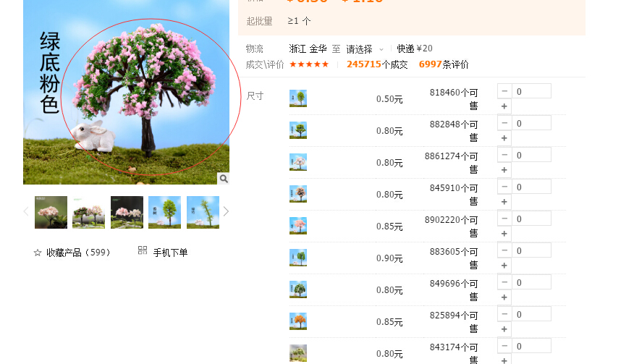Decrease quantity for first 0.80元 green tree
Screen dimensions: 634x364
504,123
